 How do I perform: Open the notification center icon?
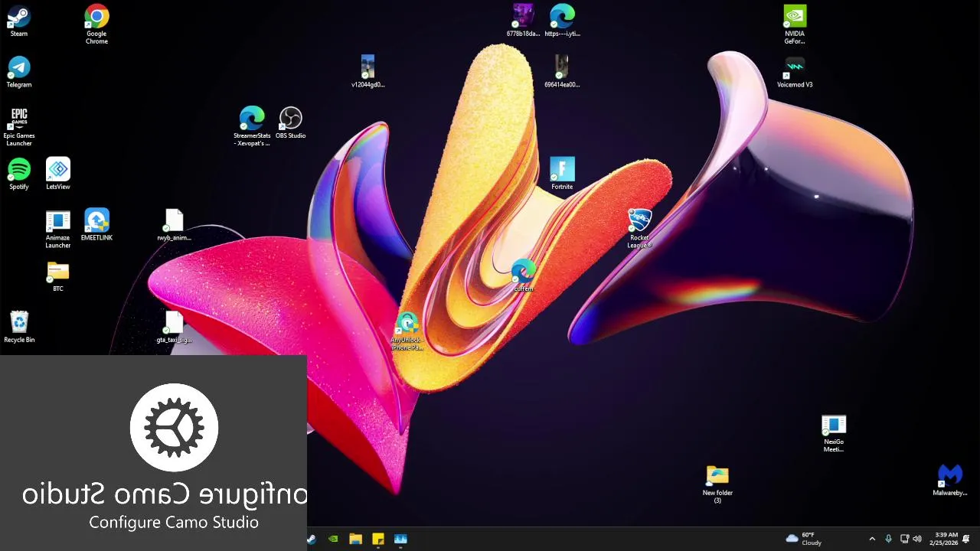coord(967,539)
